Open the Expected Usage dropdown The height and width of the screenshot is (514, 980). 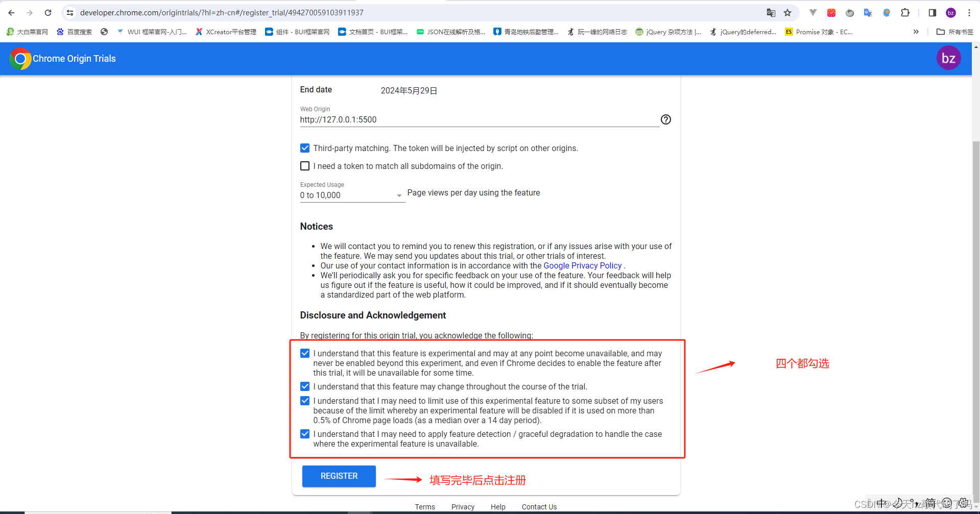click(x=399, y=195)
